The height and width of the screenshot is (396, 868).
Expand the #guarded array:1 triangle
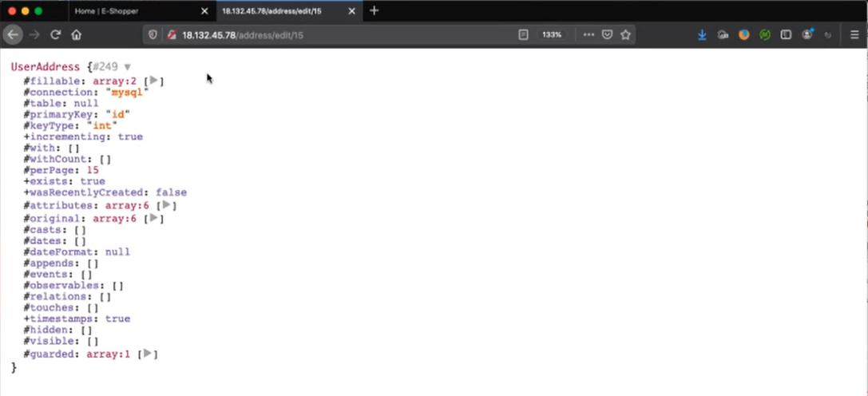tap(148, 354)
